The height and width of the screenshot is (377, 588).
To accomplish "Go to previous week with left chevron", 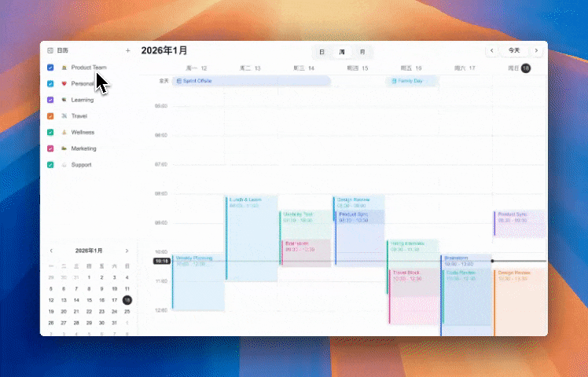I will coord(491,50).
